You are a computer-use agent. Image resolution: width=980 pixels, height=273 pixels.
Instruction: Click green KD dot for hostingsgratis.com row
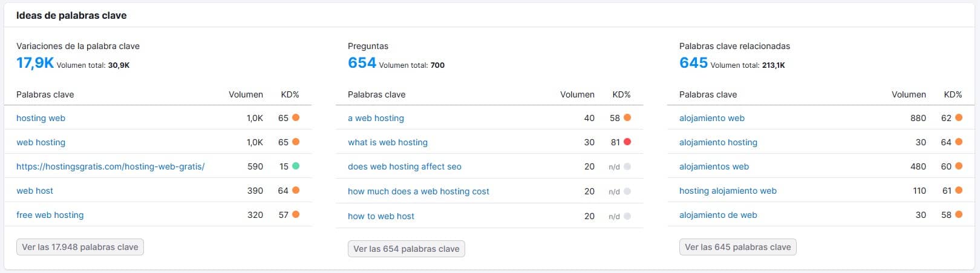click(296, 166)
